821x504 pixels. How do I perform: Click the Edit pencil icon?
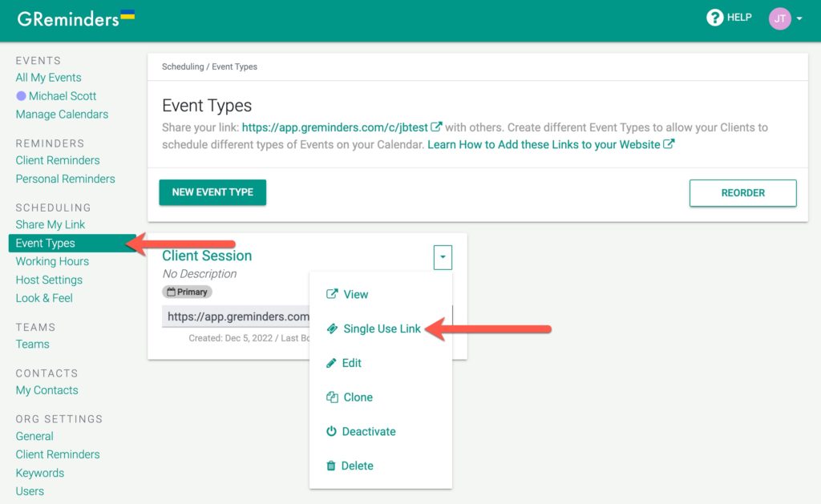tap(331, 363)
